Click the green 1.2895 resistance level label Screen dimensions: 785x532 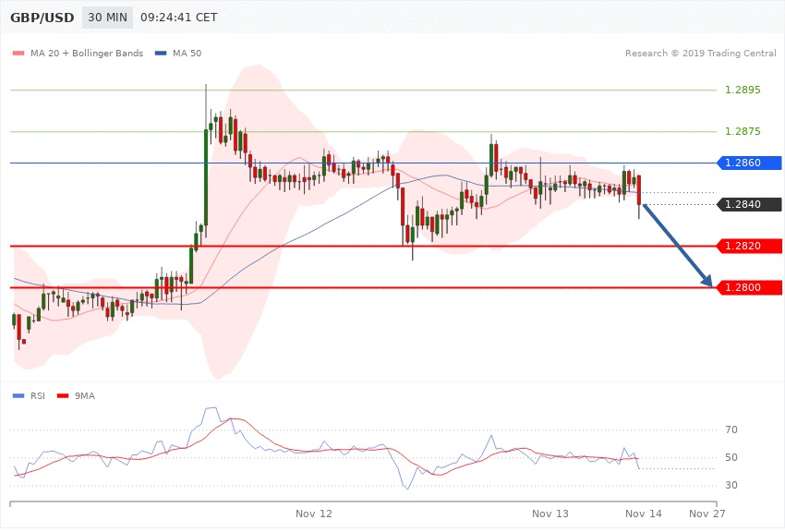coord(743,90)
